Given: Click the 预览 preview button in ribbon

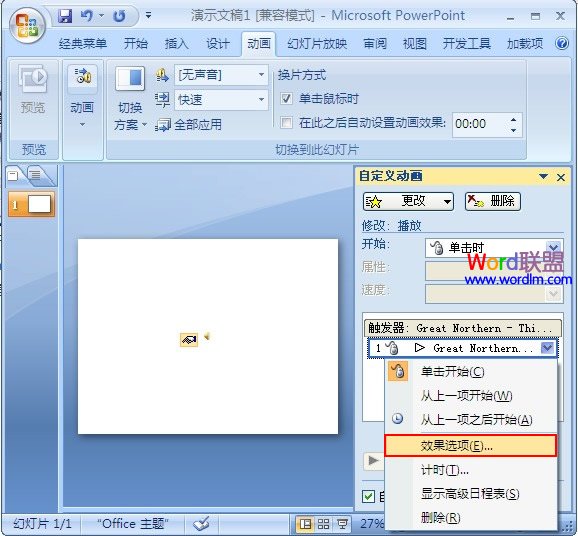Looking at the screenshot, I should coord(33,90).
